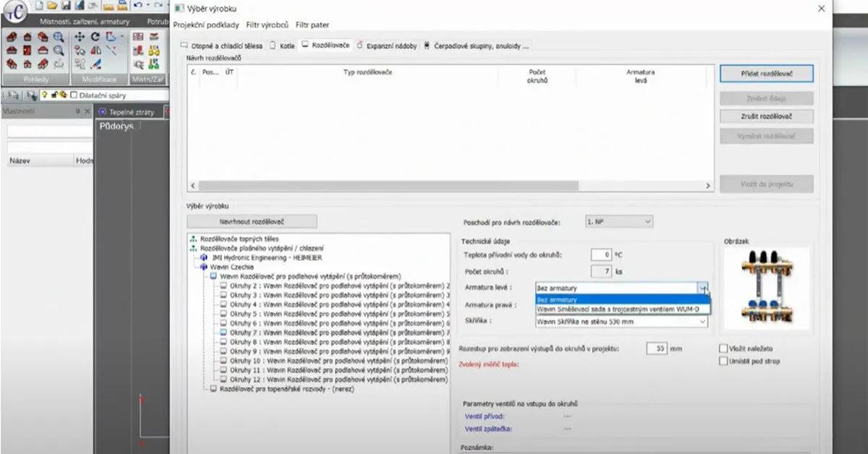Open the Filtr výrobců menu
This screenshot has height=454, width=868.
267,25
